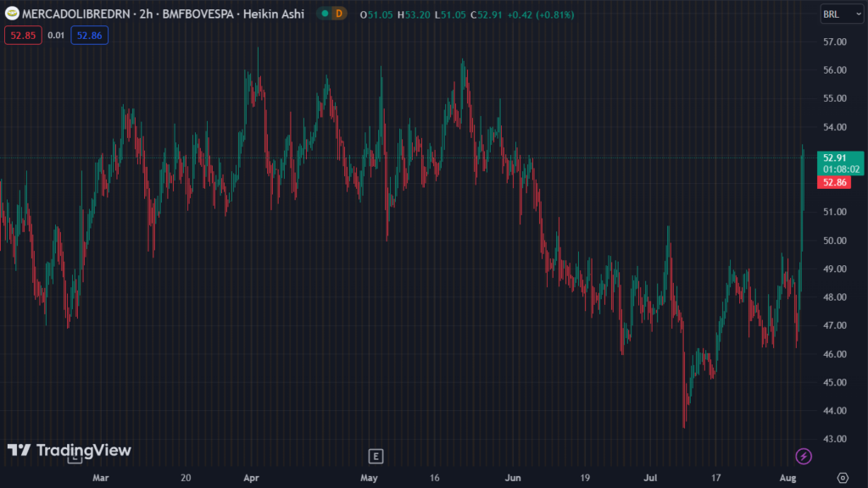The width and height of the screenshot is (868, 488).
Task: Click the 'Jul' label on the time axis
Action: pyautogui.click(x=648, y=478)
